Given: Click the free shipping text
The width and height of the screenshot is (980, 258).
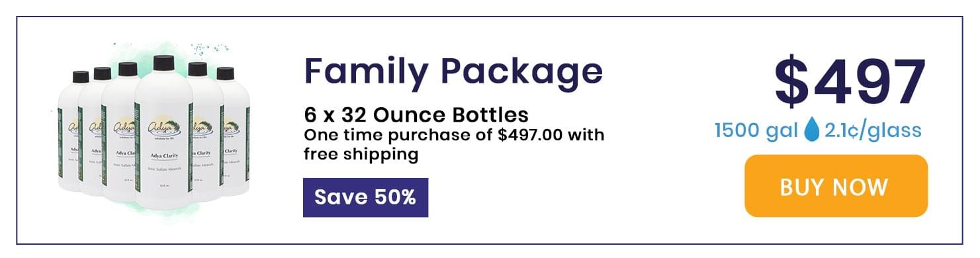Looking at the screenshot, I should pyautogui.click(x=361, y=154).
